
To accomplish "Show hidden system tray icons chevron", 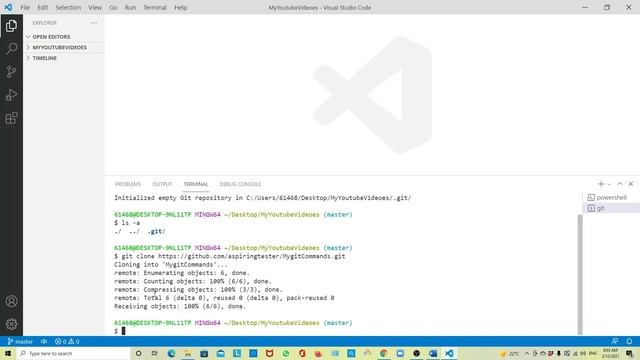I will coord(527,353).
